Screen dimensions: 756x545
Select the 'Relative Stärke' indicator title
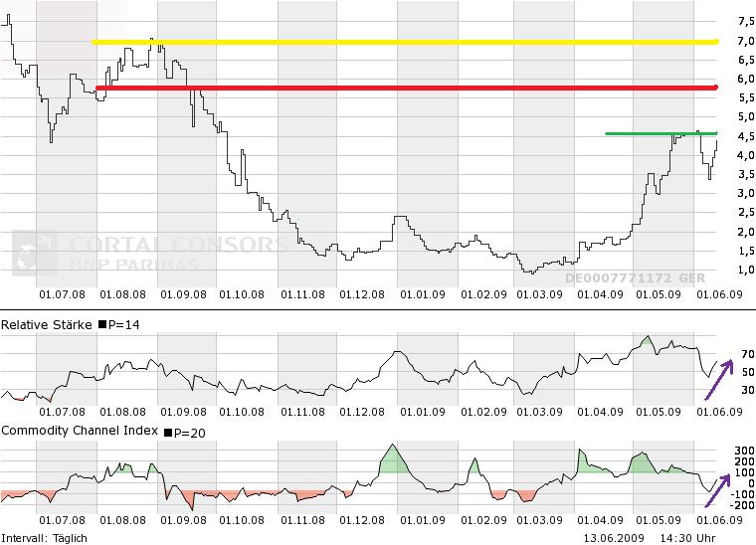(47, 325)
